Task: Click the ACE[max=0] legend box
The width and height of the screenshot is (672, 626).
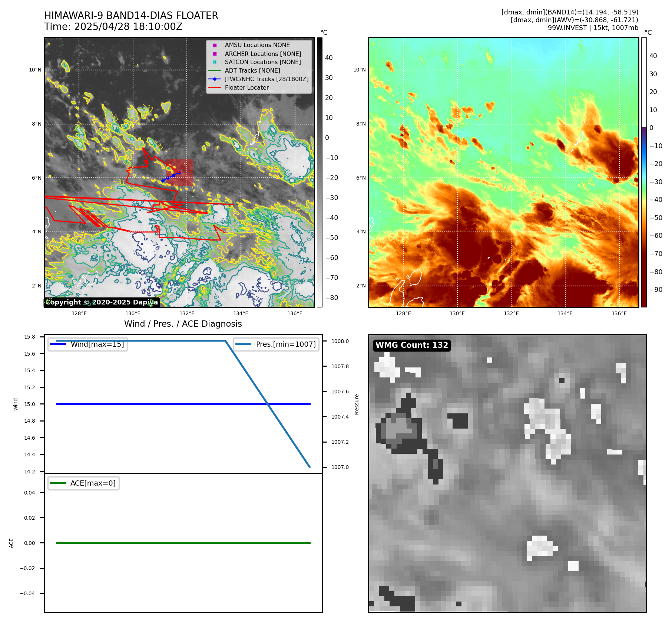Action: 83,483
